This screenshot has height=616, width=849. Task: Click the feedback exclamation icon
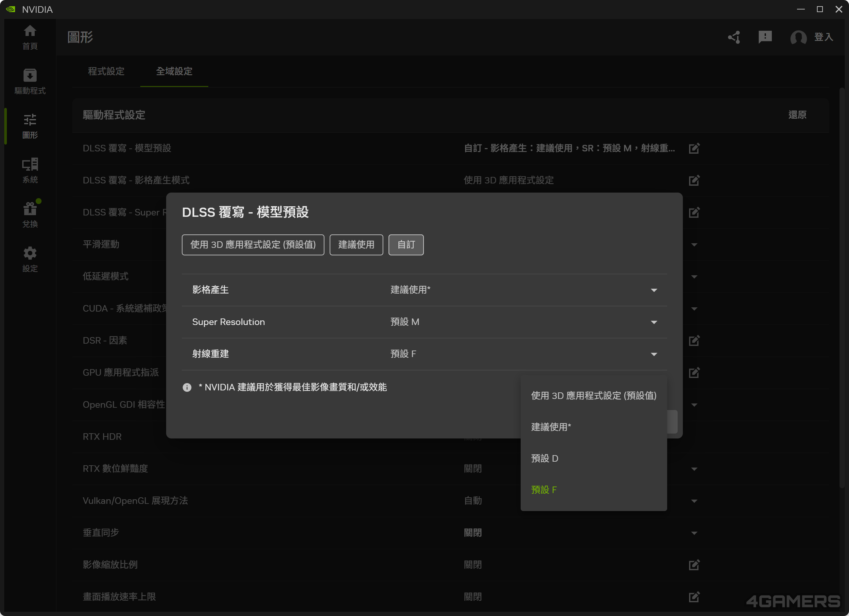pyautogui.click(x=765, y=37)
